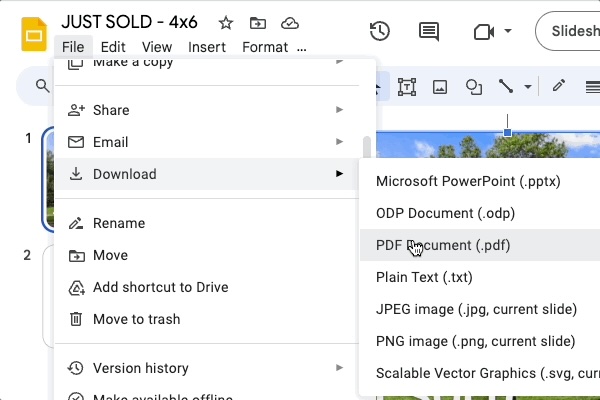Expand the Version history submenu arrow

(x=339, y=368)
